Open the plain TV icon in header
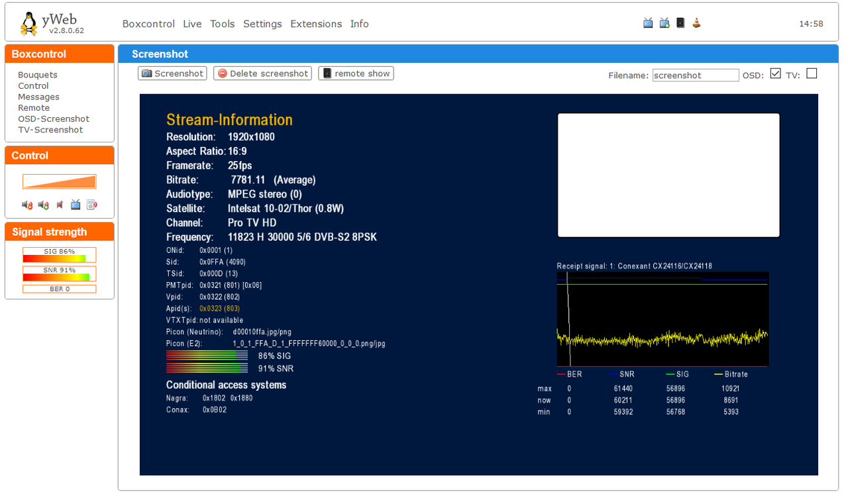 [x=648, y=23]
